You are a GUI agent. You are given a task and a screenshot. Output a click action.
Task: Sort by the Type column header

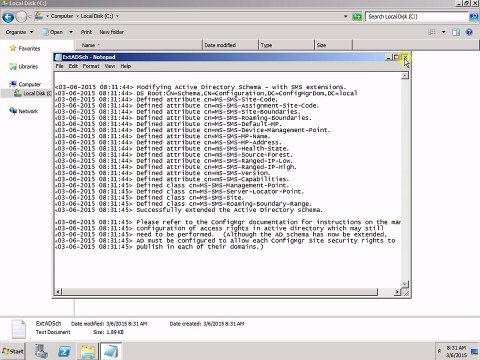[x=286, y=45]
